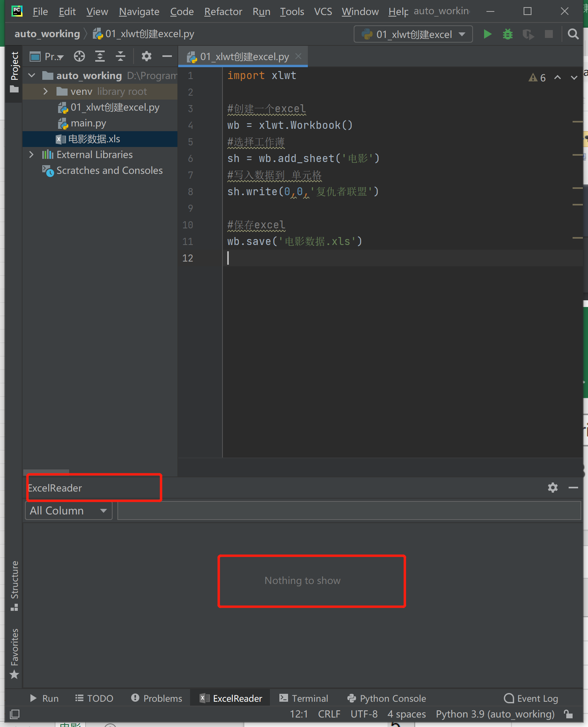Open the Structure sidebar tab
This screenshot has width=588, height=727.
point(14,586)
